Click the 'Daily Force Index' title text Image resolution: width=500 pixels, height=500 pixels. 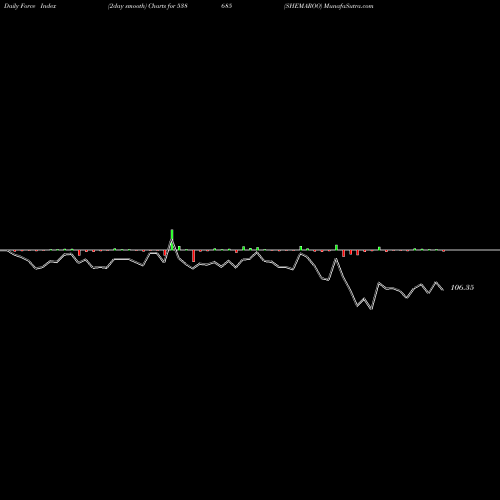pos(30,6)
